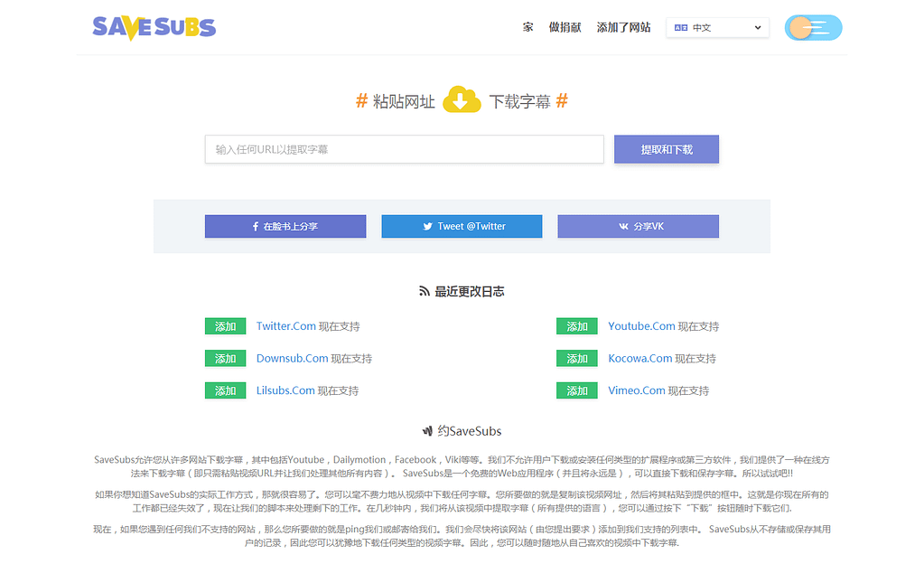Go to the 家 home page
The image size is (924, 573).
point(527,27)
